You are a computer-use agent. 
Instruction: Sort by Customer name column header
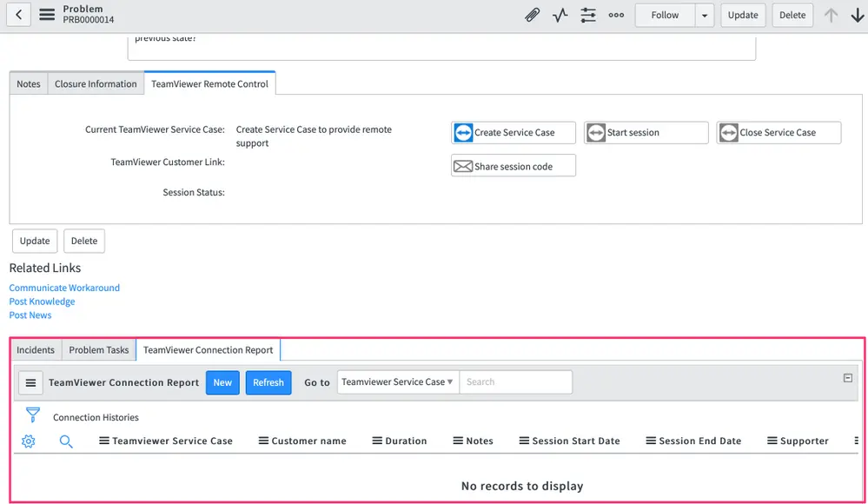(x=309, y=441)
